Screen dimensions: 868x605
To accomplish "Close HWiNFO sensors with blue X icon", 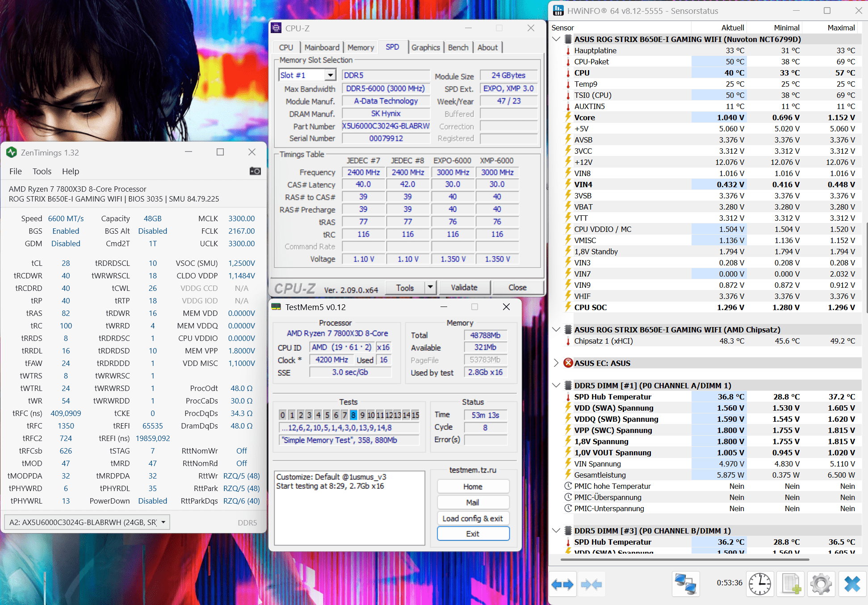I will [852, 584].
